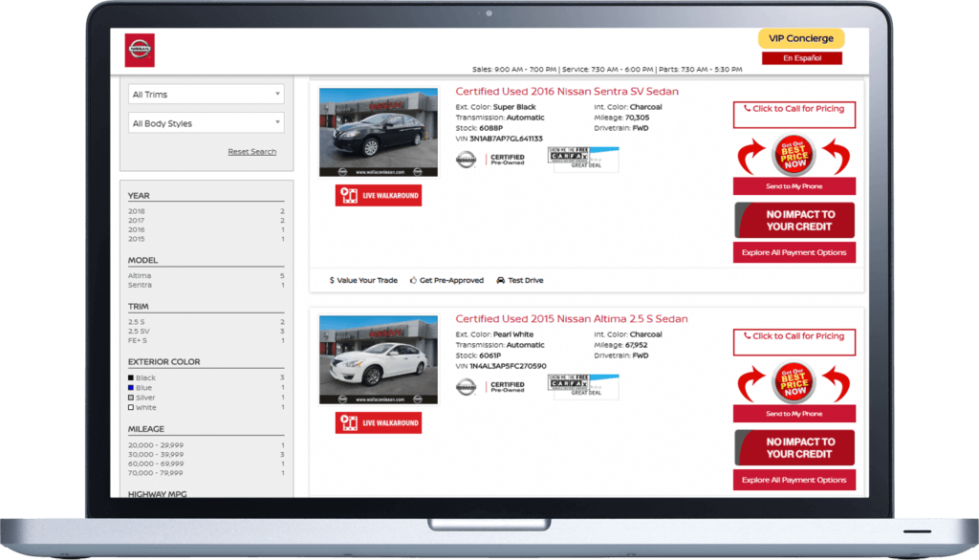979x560 pixels.
Task: Start Live Walkaround for the Sentra
Action: [379, 195]
